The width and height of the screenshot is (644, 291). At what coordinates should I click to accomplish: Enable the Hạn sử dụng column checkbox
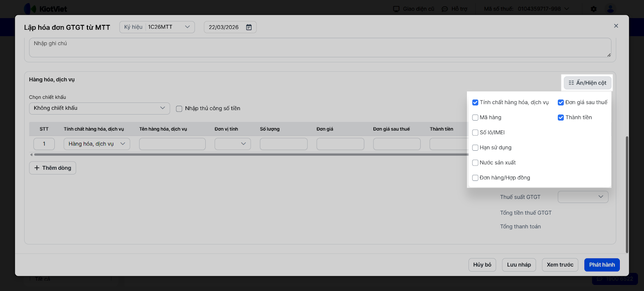tap(475, 148)
